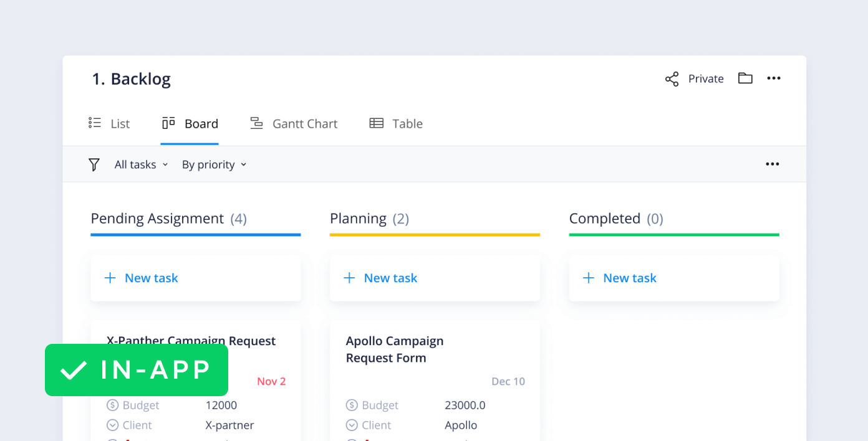Image resolution: width=868 pixels, height=441 pixels.
Task: Open the three-dot menu beside Backlog title
Action: pos(774,78)
